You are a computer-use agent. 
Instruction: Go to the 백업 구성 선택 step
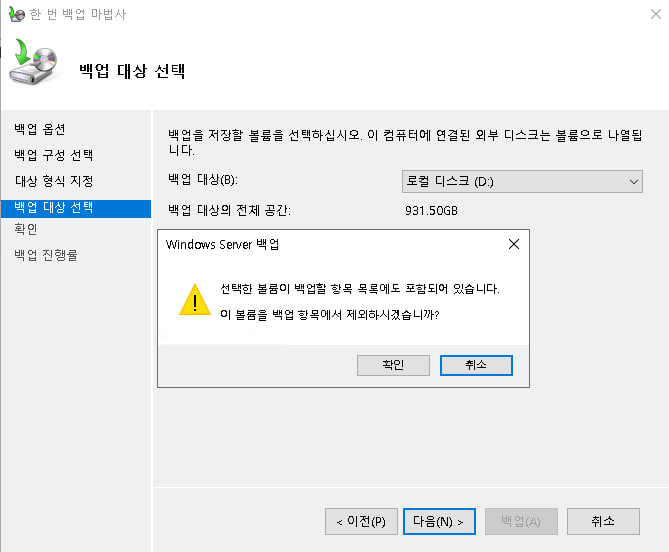pos(53,155)
